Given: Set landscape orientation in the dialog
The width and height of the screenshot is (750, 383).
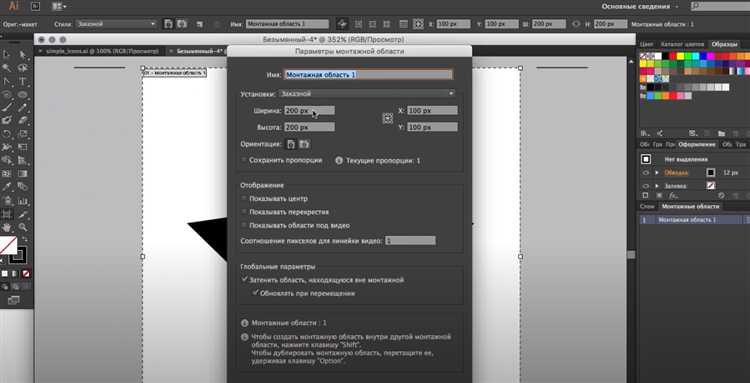Looking at the screenshot, I should click(x=305, y=144).
